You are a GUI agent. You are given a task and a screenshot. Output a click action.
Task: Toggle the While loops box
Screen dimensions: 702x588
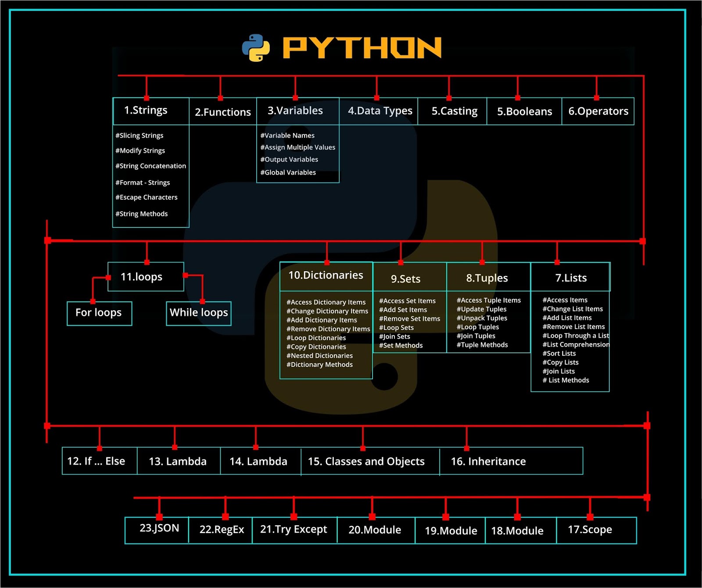198,313
